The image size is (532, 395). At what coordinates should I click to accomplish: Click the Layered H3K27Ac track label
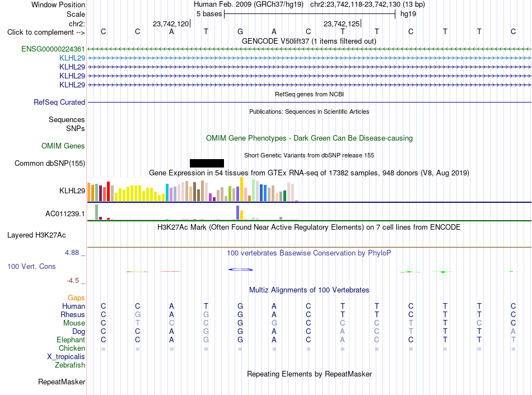click(x=36, y=235)
